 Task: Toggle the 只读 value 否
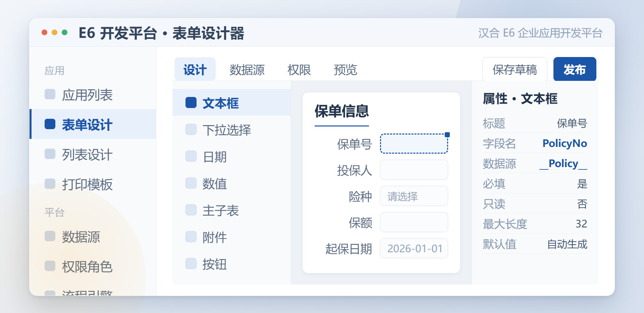click(x=582, y=204)
